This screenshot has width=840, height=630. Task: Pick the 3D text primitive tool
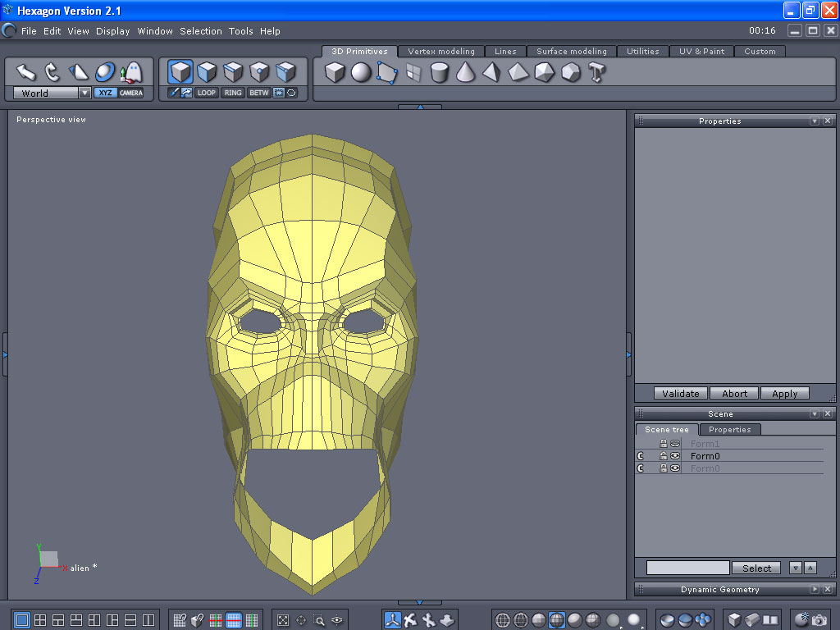click(x=596, y=73)
